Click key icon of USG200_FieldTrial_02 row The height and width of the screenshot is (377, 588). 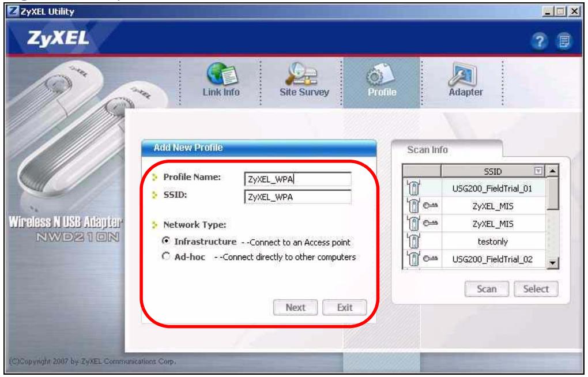(x=431, y=258)
